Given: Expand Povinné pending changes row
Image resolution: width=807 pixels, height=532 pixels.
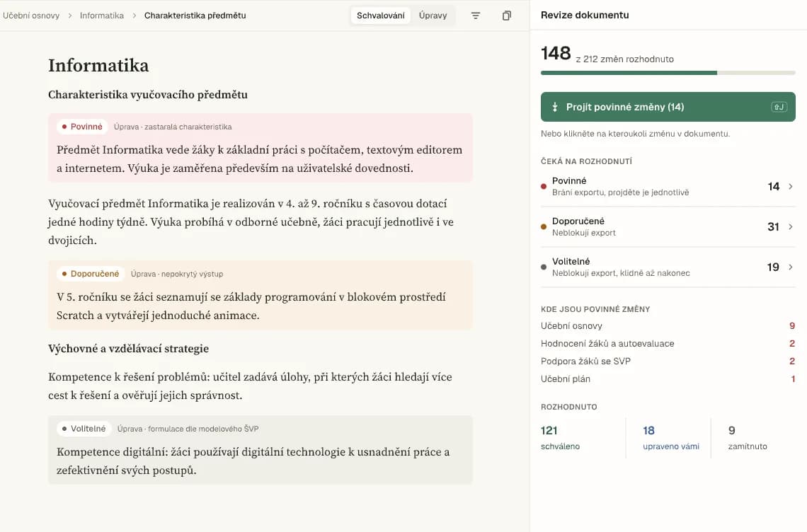Looking at the screenshot, I should tap(668, 186).
